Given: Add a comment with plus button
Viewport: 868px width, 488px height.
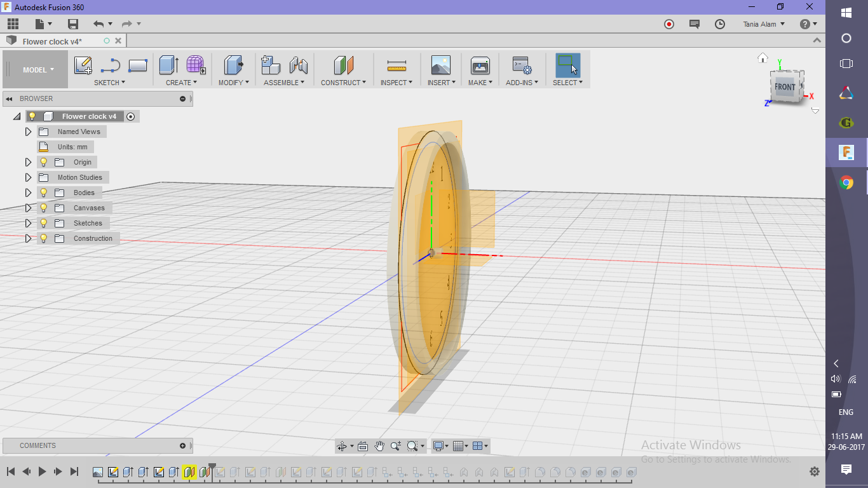Looking at the screenshot, I should point(183,445).
